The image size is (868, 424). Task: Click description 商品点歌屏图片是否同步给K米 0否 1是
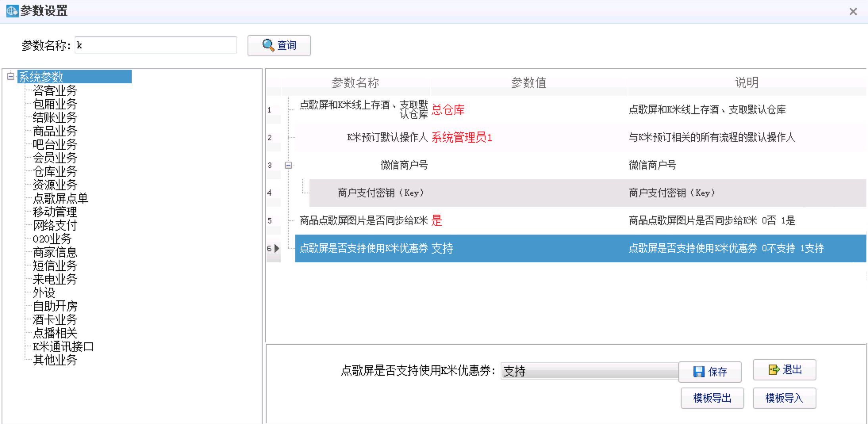point(712,221)
